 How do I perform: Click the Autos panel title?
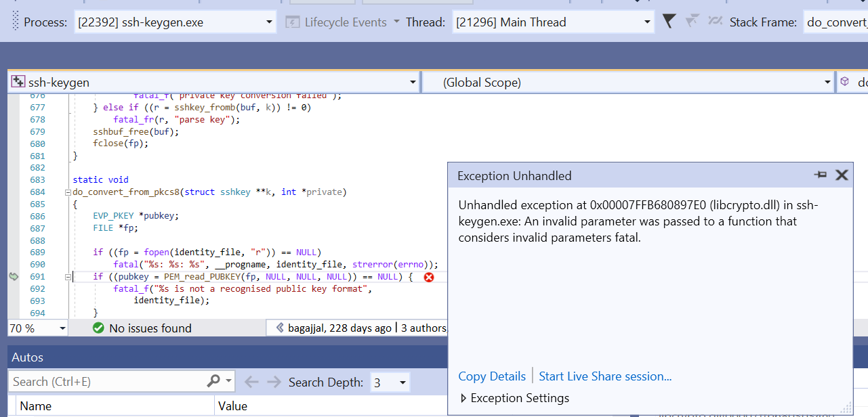[28, 357]
